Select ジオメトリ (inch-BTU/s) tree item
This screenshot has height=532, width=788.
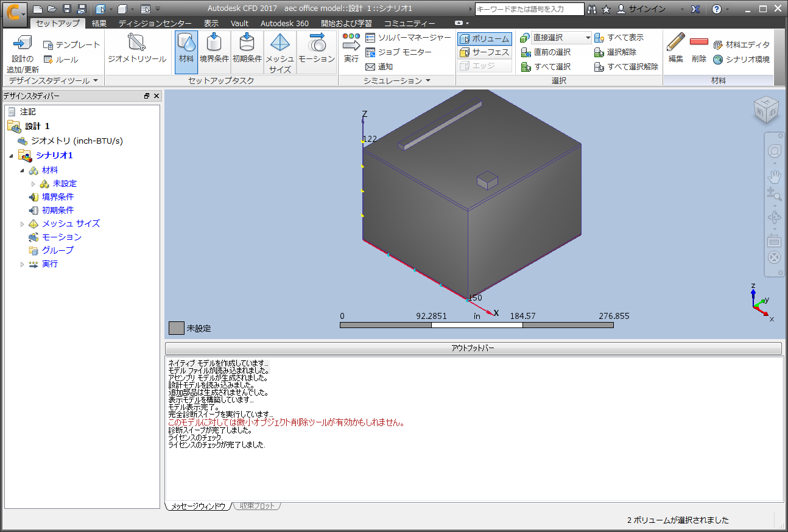tap(77, 141)
